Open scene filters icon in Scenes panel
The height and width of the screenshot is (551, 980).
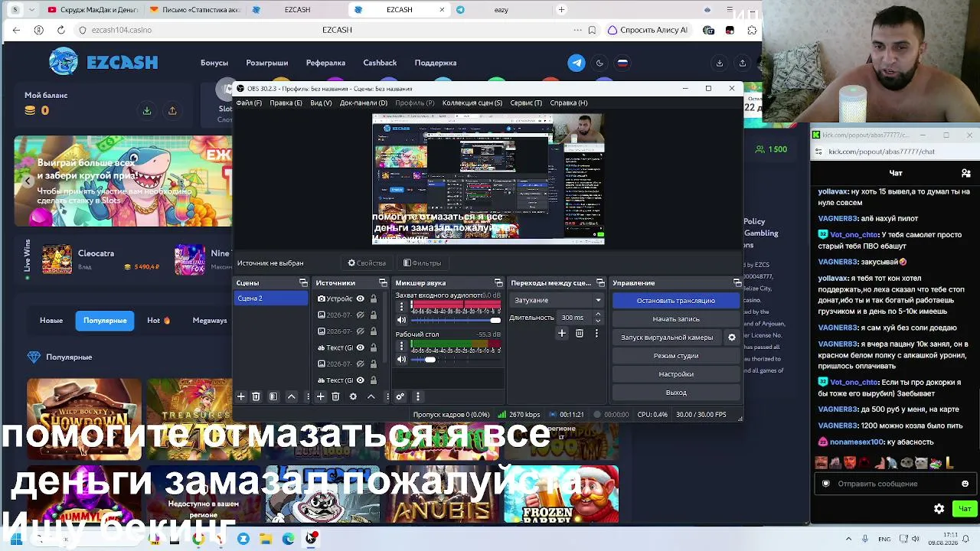tap(273, 396)
